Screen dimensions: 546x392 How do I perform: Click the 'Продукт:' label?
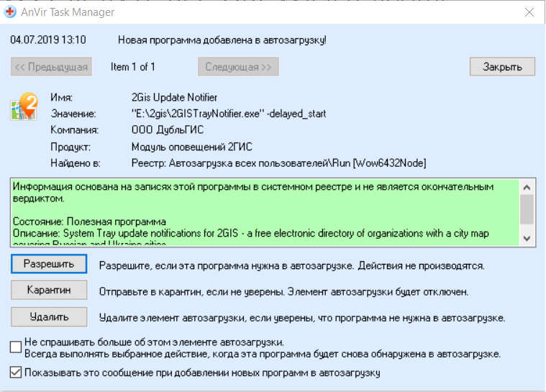click(x=70, y=147)
